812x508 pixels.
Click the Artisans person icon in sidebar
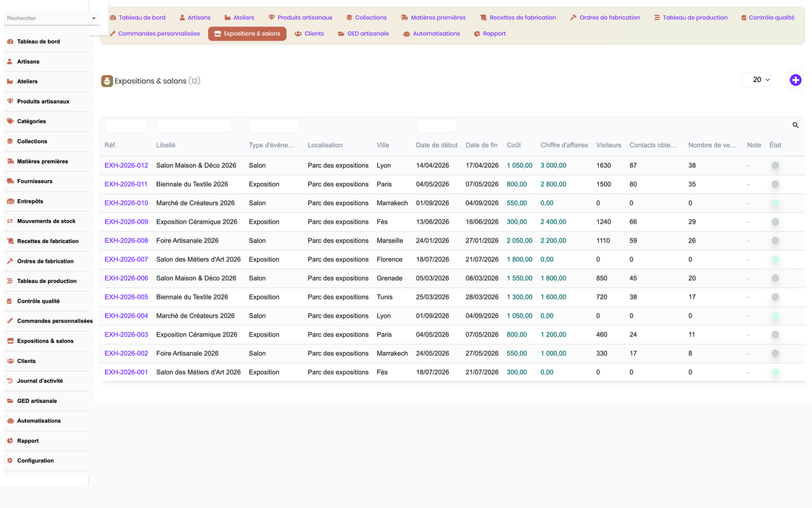[x=10, y=62]
